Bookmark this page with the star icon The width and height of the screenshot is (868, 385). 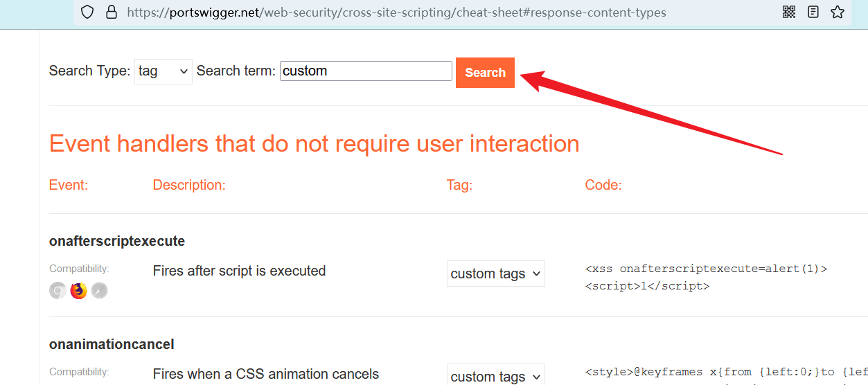[838, 12]
